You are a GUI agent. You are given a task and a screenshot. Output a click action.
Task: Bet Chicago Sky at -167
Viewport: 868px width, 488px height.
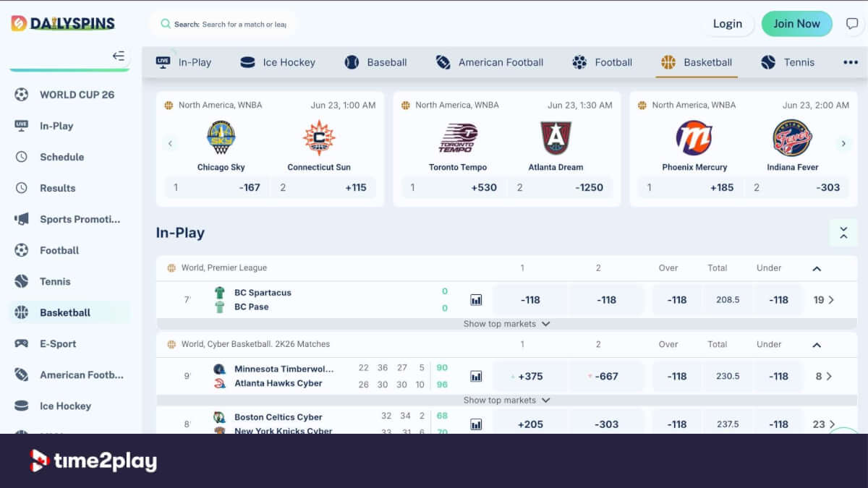(x=216, y=187)
